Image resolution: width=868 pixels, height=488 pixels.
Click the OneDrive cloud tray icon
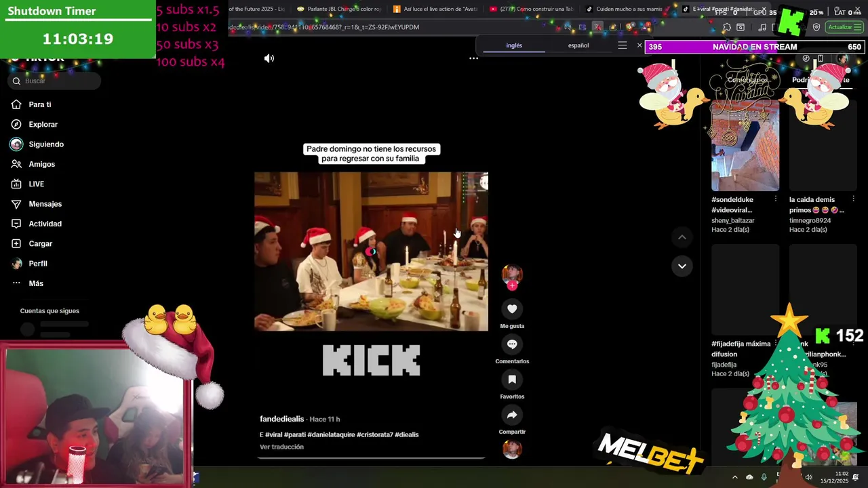pyautogui.click(x=749, y=477)
